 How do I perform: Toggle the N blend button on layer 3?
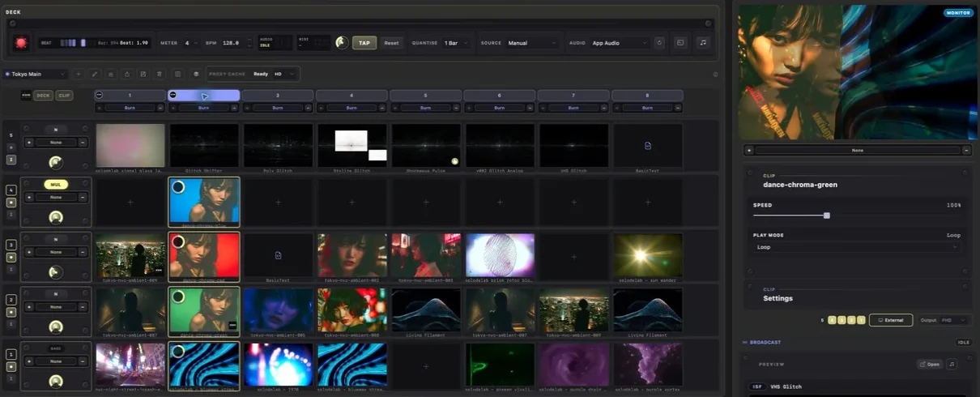pyautogui.click(x=56, y=239)
